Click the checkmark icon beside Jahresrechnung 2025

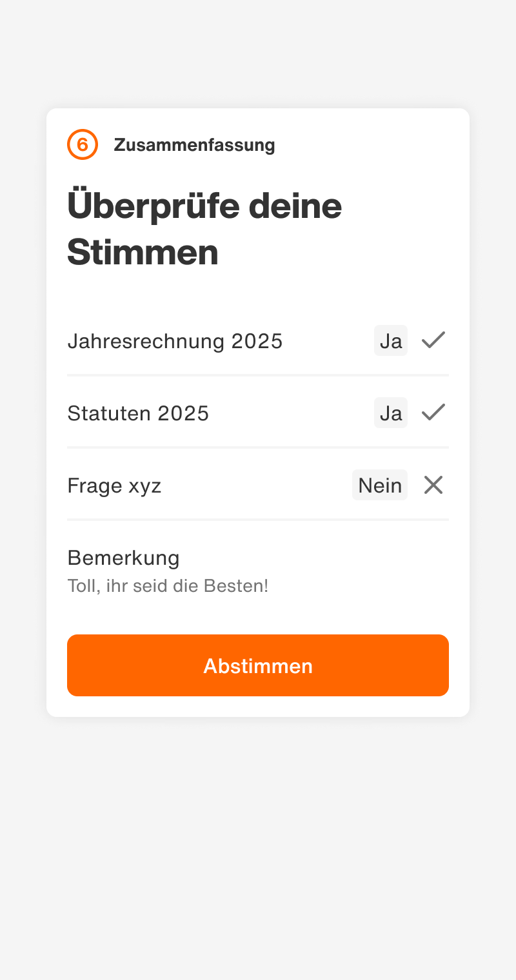click(x=433, y=340)
